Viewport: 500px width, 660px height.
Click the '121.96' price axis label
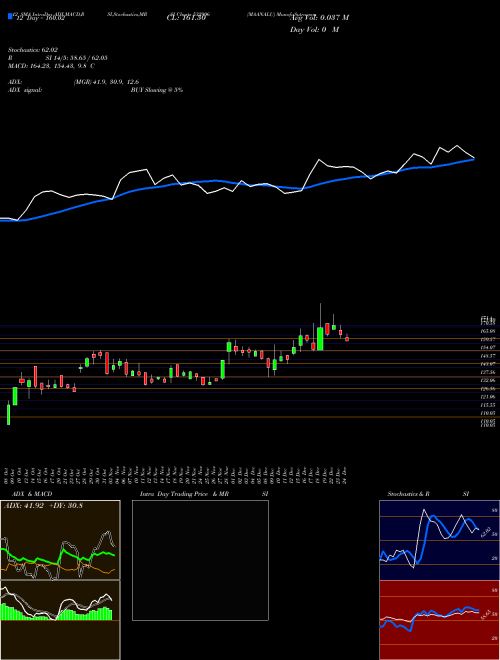tap(488, 397)
